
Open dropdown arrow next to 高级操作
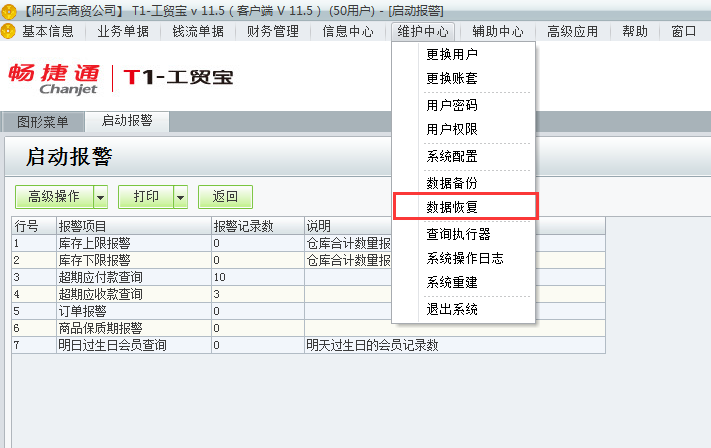100,197
